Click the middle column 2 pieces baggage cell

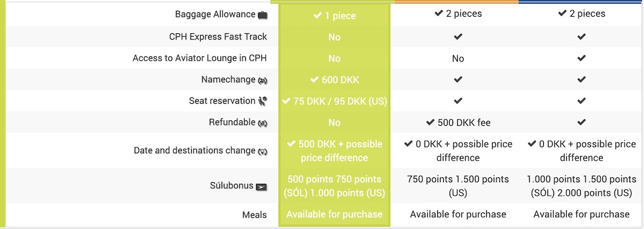[x=458, y=14]
